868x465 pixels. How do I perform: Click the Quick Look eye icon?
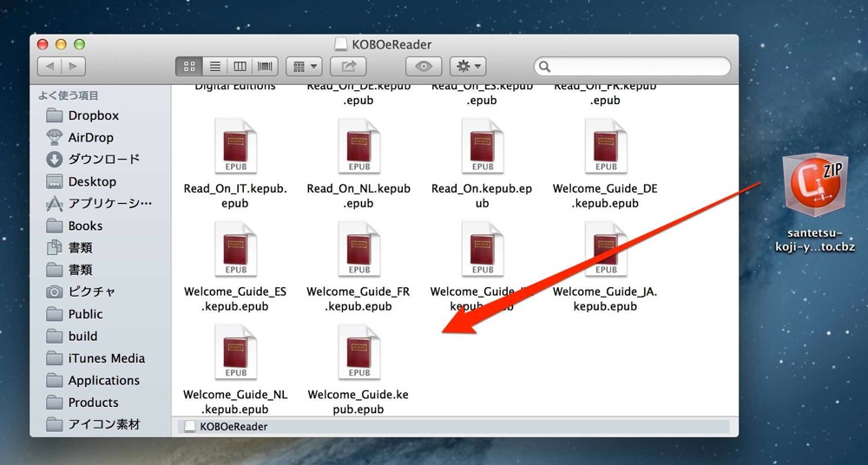pyautogui.click(x=424, y=67)
